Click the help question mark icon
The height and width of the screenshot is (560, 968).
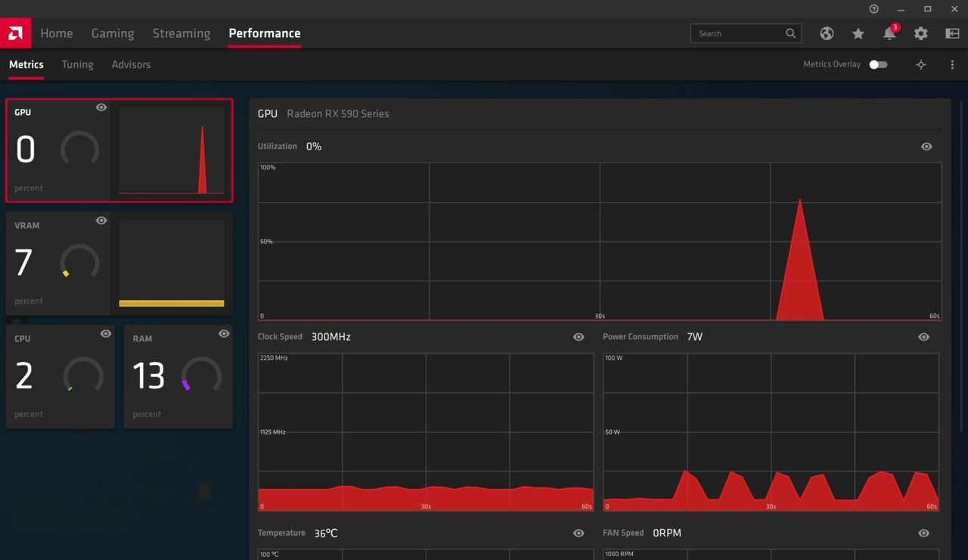pyautogui.click(x=874, y=9)
